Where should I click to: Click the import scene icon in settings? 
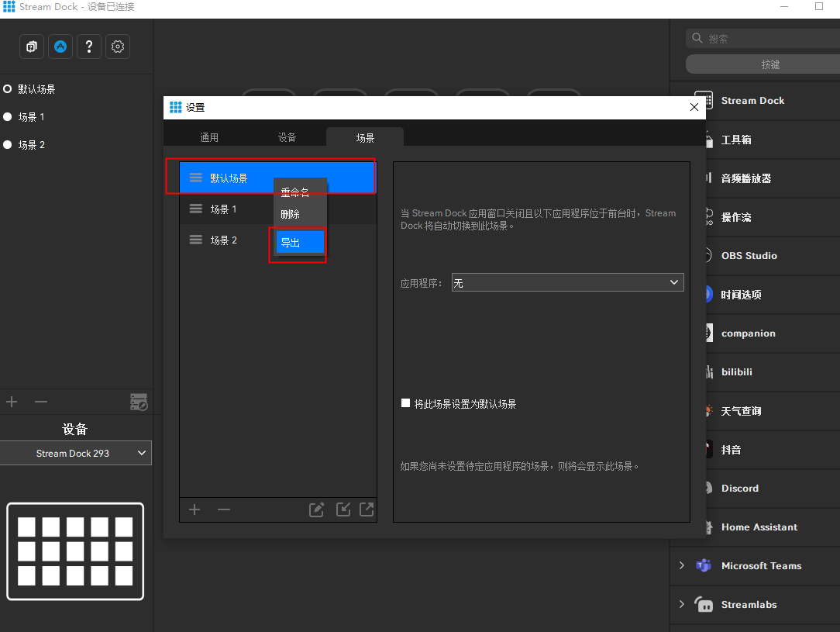coord(343,509)
